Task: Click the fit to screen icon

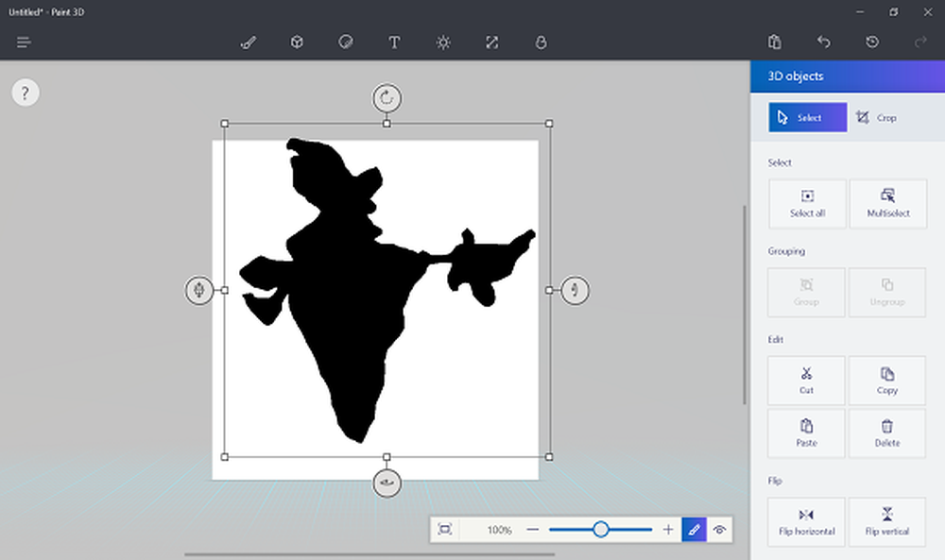Action: (x=445, y=529)
